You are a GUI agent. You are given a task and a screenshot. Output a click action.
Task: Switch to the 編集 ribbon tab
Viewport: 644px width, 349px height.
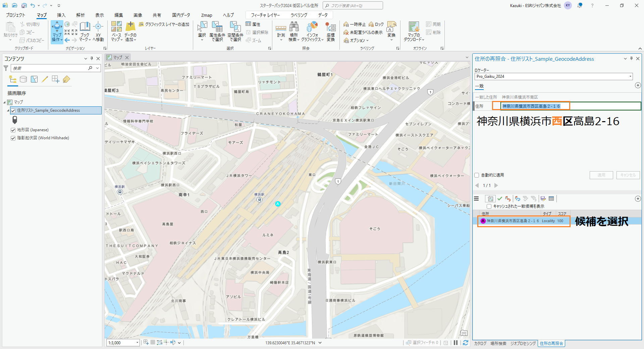(119, 15)
